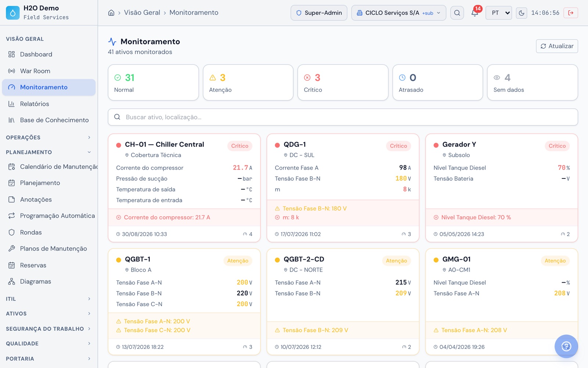
Task: Filter by Crítico status card
Action: tap(343, 82)
